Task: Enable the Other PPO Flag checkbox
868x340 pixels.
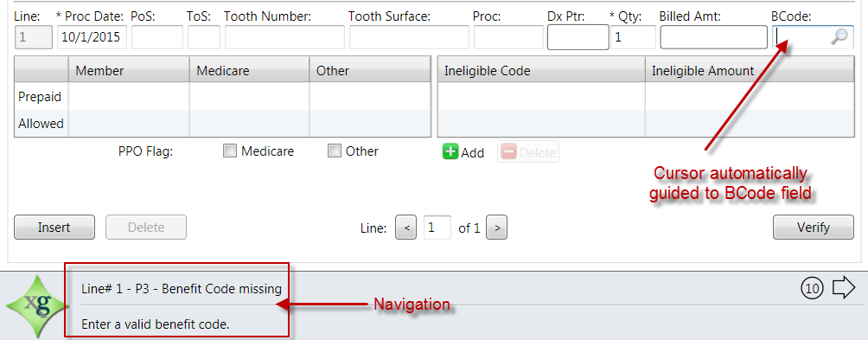Action: click(335, 151)
